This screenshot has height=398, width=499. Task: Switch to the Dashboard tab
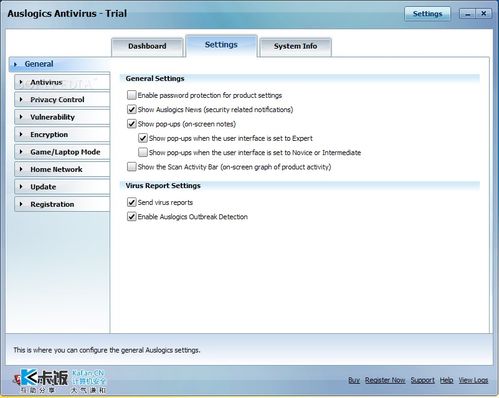pyautogui.click(x=147, y=46)
